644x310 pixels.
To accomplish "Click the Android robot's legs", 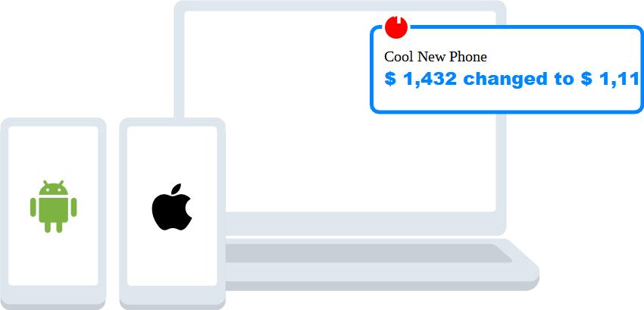I will pos(53,227).
